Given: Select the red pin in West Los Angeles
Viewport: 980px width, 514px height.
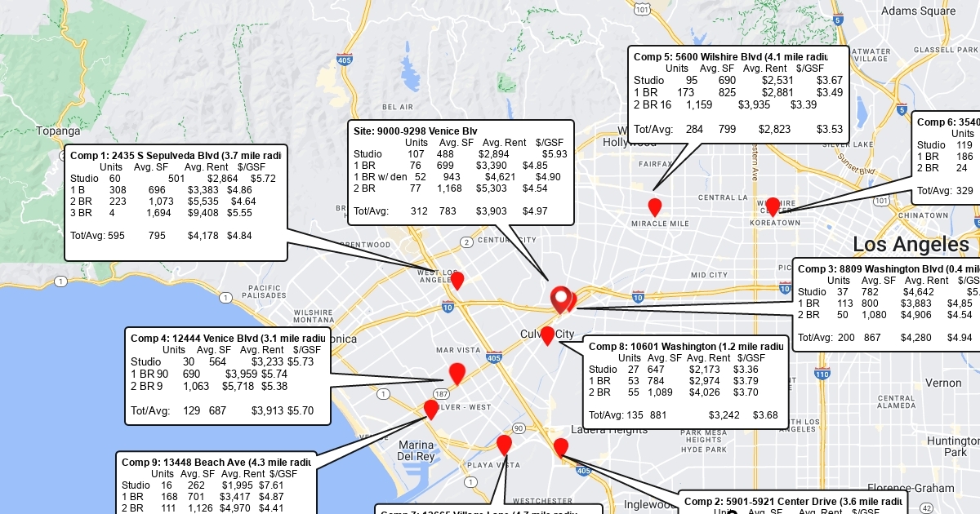Looking at the screenshot, I should 457,280.
